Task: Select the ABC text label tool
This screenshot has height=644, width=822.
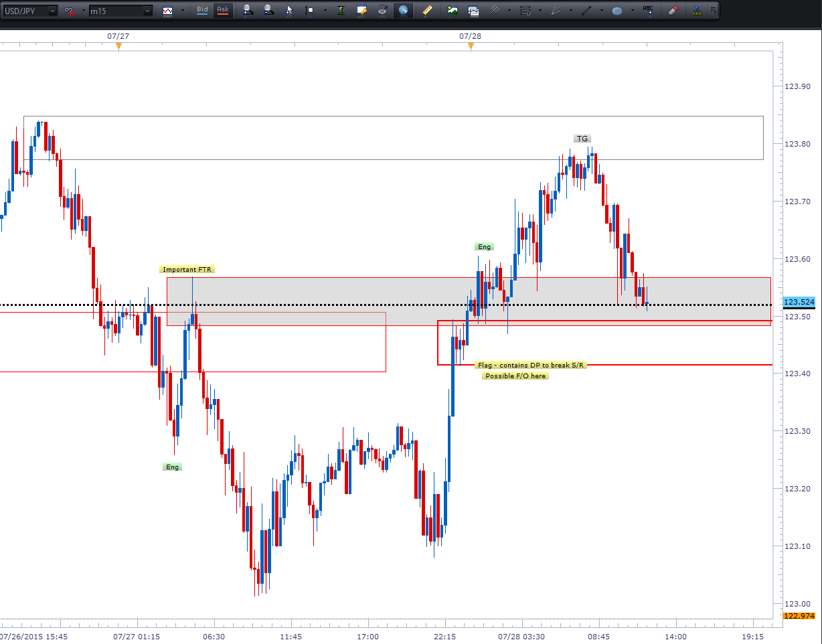Action: pos(648,11)
